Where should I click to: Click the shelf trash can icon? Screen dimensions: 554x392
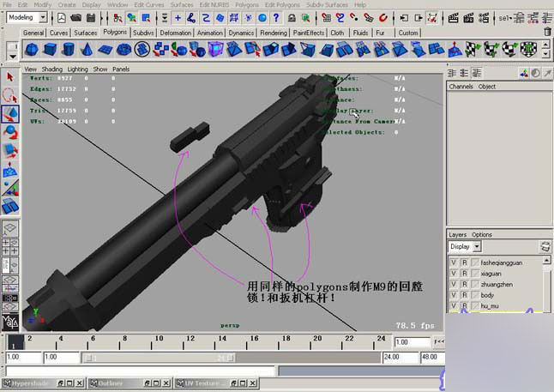pyautogui.click(x=547, y=32)
